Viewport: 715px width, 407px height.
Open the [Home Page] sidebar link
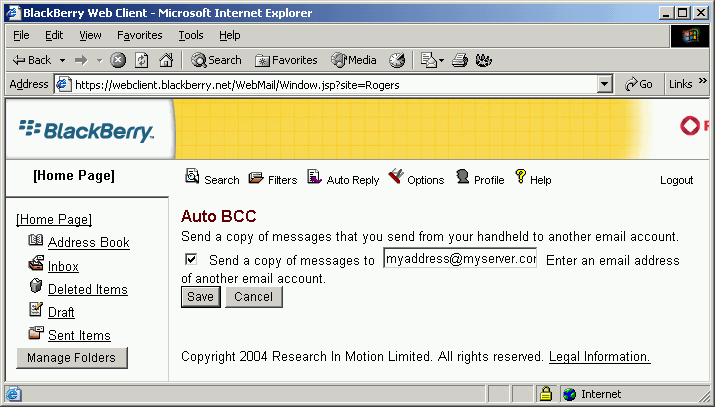(x=54, y=219)
